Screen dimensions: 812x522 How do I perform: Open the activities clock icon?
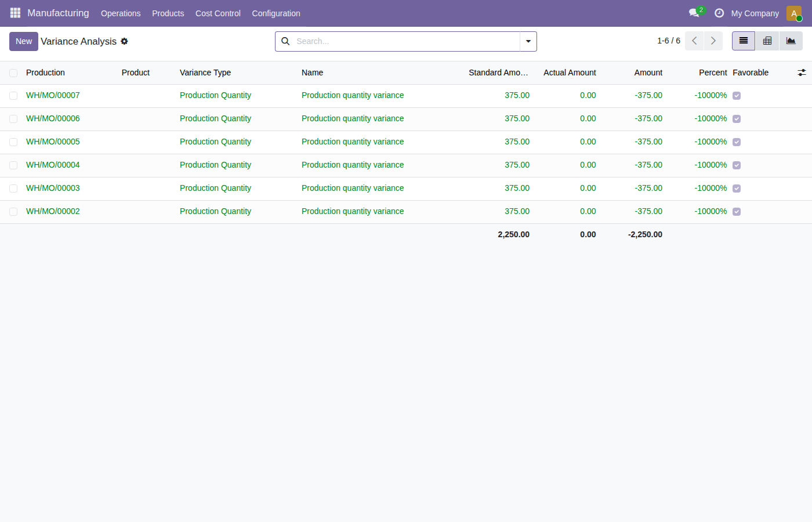click(719, 13)
